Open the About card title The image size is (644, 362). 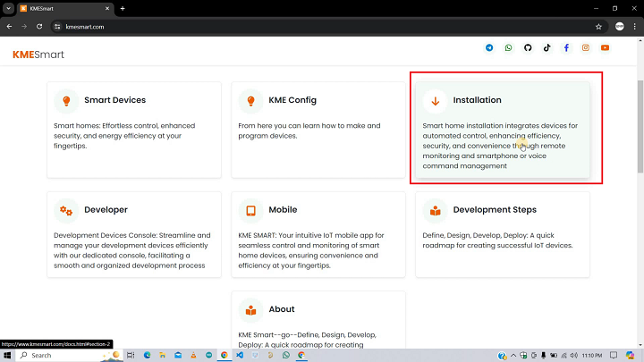coord(282,309)
